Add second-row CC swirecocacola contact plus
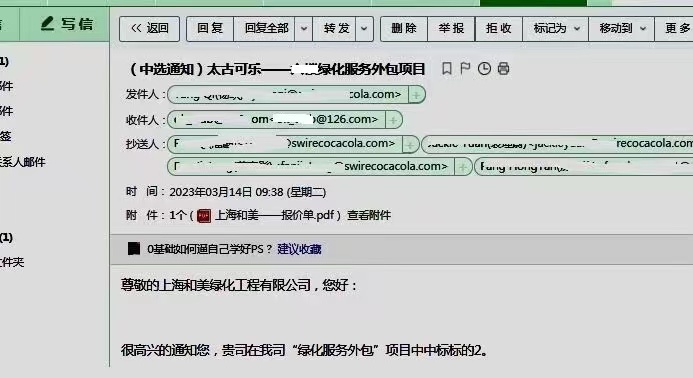The image size is (693, 378). (462, 167)
